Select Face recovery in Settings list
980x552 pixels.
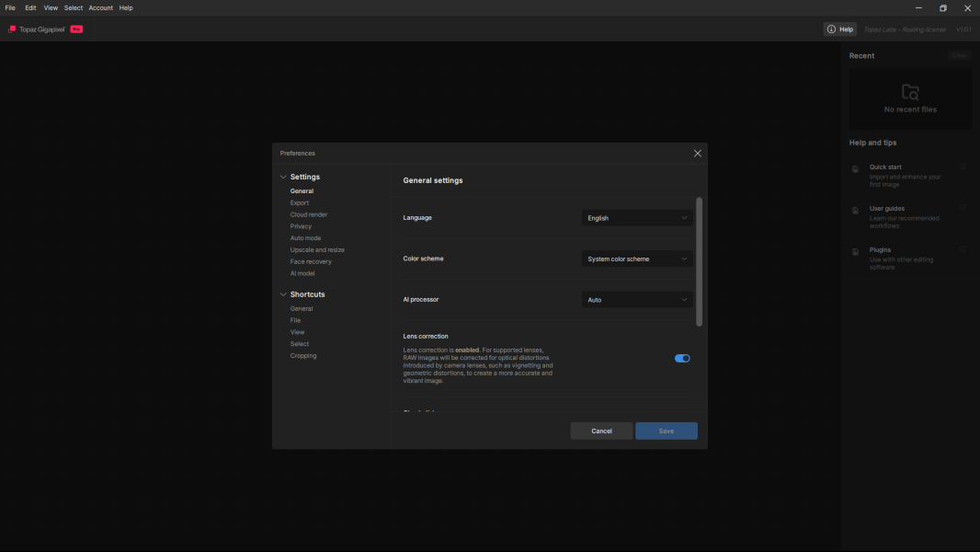click(311, 261)
